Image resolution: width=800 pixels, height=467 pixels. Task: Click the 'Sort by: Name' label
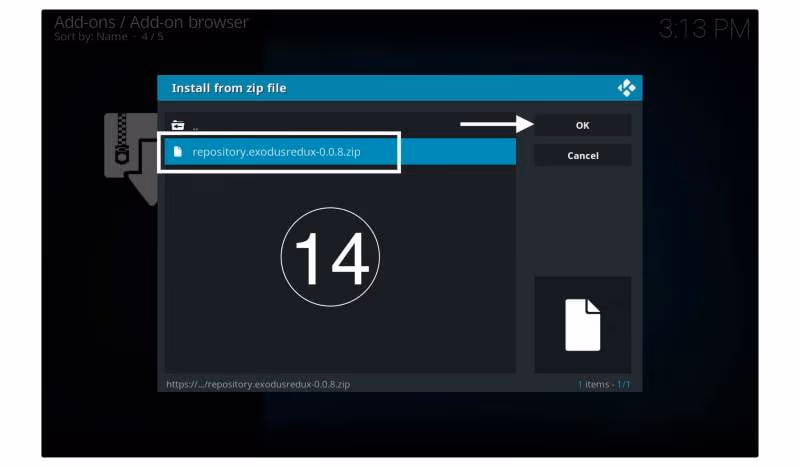90,37
